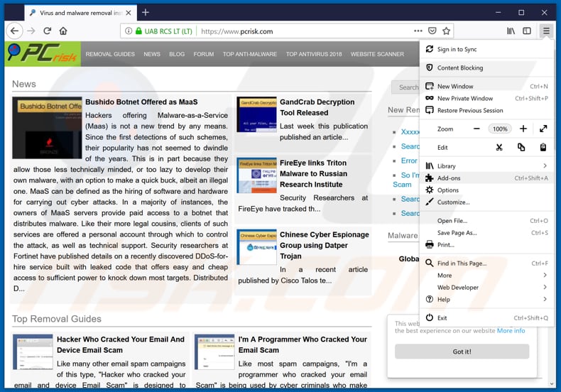This screenshot has height=392, width=561.
Task: Click the Paste clipboard icon in Edit row
Action: (x=543, y=147)
